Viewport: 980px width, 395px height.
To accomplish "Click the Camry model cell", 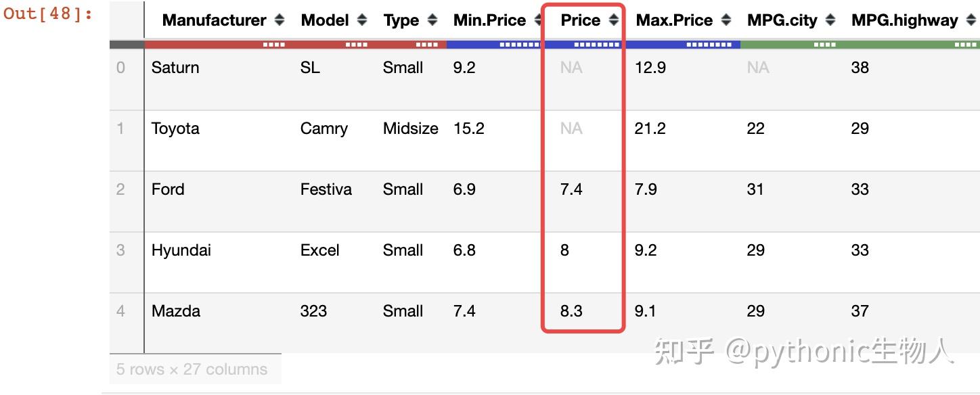I will coord(324,129).
